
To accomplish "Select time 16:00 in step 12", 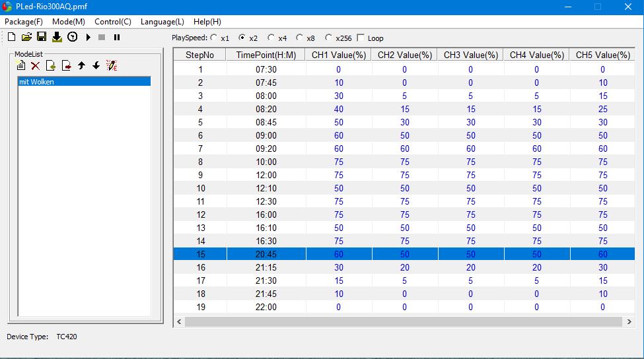I will point(266,214).
